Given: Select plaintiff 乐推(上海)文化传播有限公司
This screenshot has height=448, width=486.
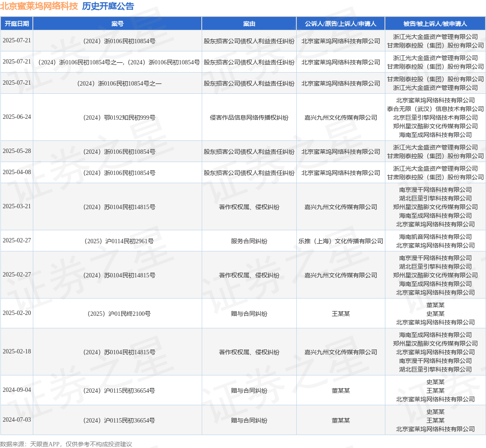Looking at the screenshot, I should (x=341, y=241).
